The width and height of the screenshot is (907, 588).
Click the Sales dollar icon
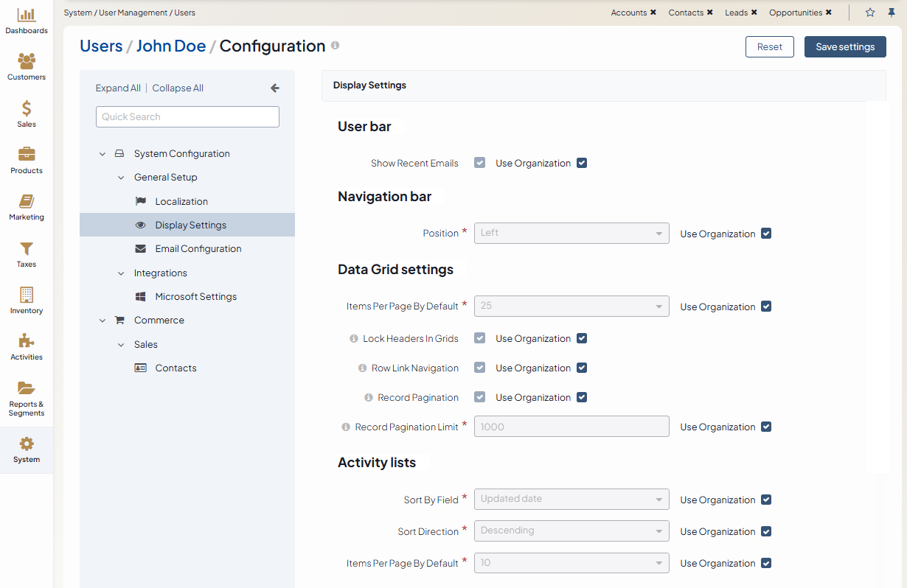pyautogui.click(x=27, y=109)
